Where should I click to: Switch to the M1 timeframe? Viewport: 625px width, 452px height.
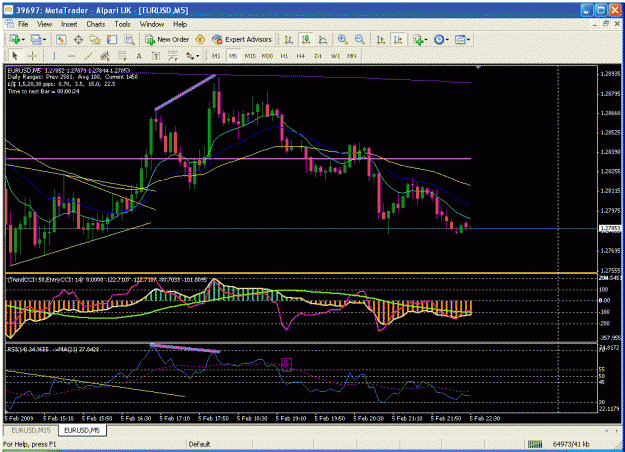(216, 56)
